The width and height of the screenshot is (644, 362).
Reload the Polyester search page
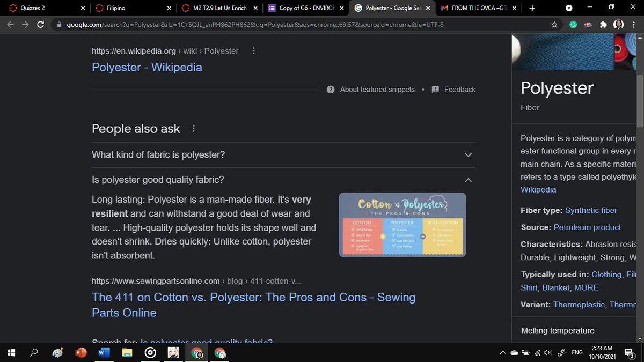click(41, 25)
